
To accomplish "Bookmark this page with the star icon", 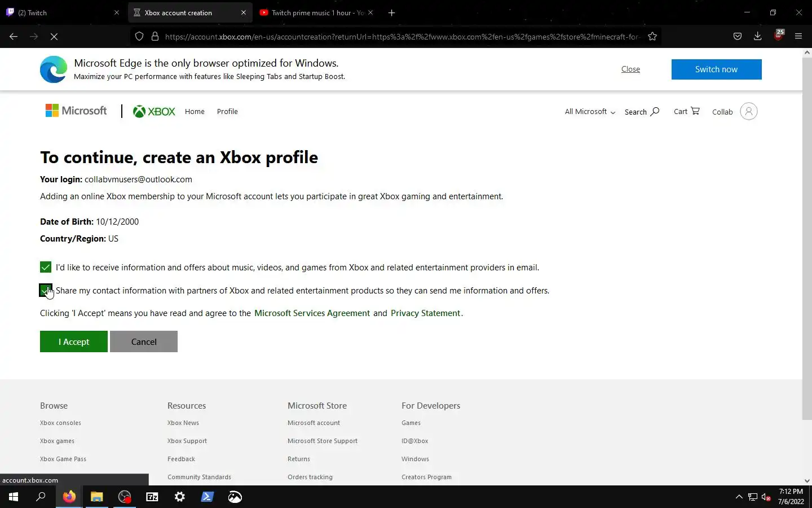I will [x=652, y=36].
